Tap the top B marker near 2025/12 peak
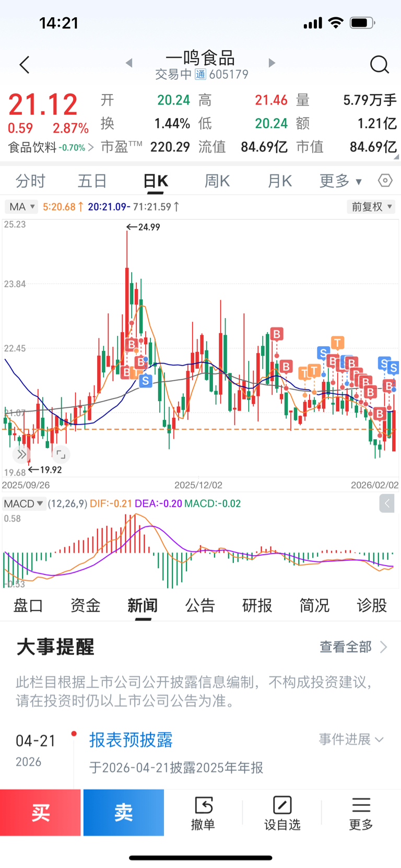This screenshot has width=401, height=868. [277, 334]
